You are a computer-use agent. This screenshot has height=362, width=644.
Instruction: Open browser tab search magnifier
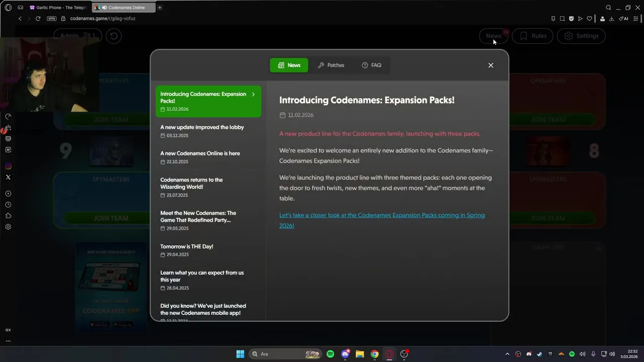(608, 8)
